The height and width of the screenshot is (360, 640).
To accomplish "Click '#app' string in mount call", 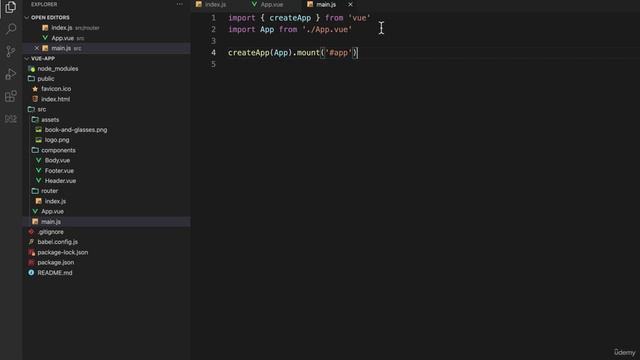I will point(338,53).
